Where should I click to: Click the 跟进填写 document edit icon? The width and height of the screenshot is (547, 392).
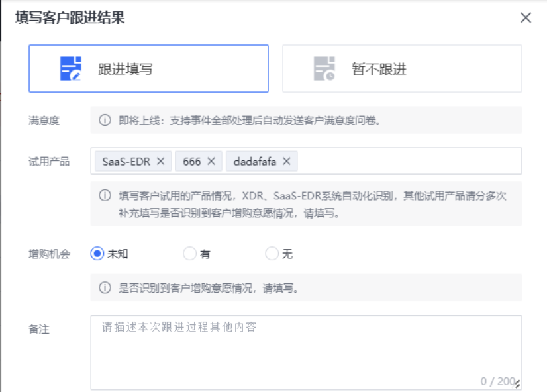click(x=70, y=69)
